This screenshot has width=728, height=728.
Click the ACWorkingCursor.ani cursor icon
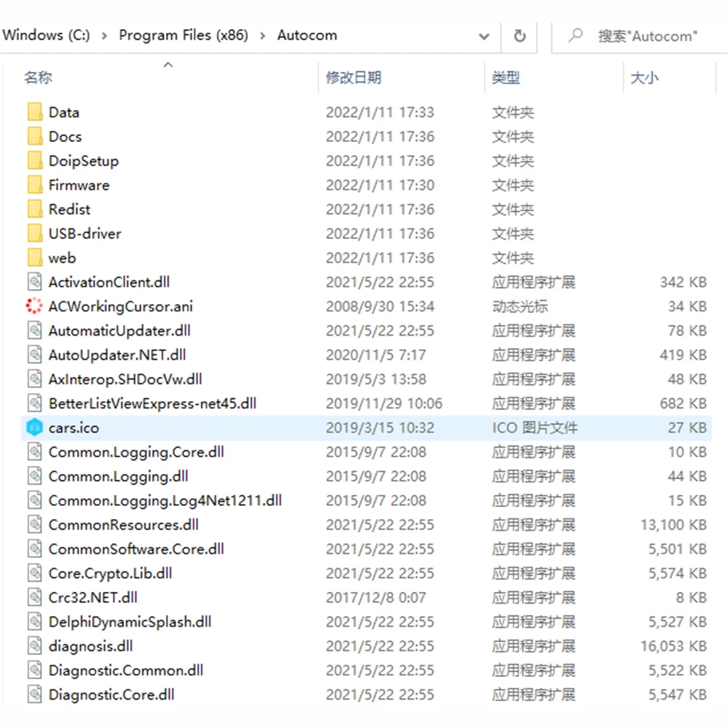coord(34,306)
